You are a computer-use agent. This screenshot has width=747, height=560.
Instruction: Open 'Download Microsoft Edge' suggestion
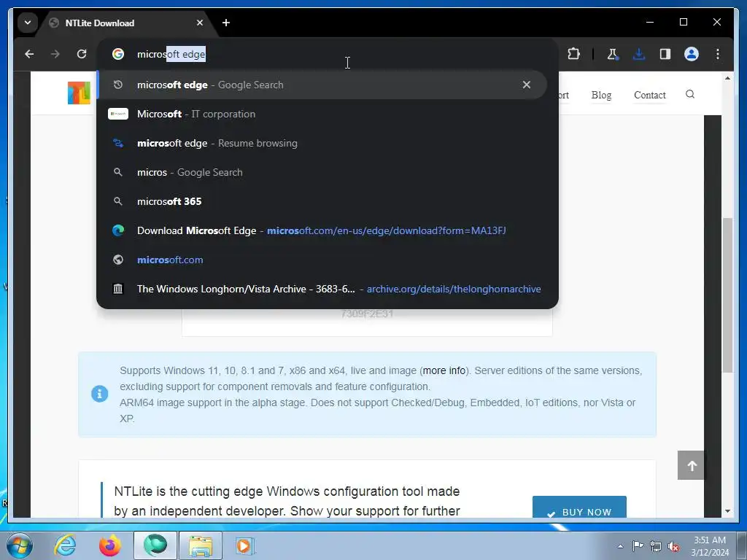click(x=322, y=230)
